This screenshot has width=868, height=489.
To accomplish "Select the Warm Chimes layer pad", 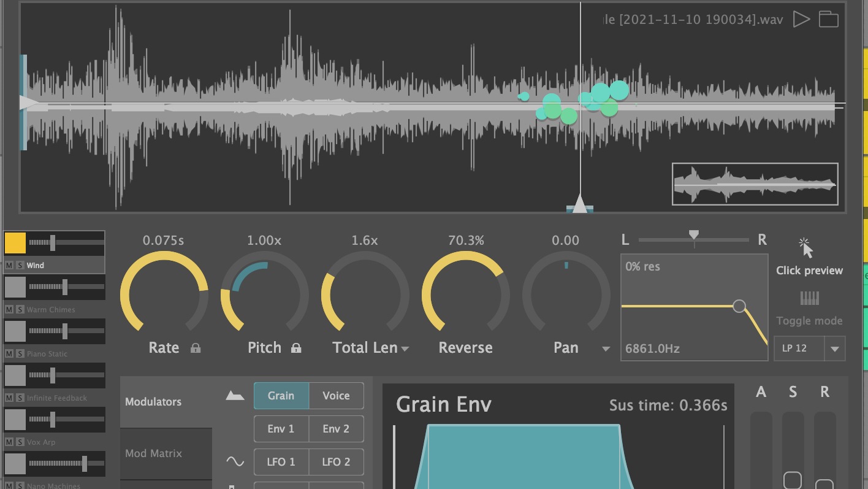I will [15, 287].
